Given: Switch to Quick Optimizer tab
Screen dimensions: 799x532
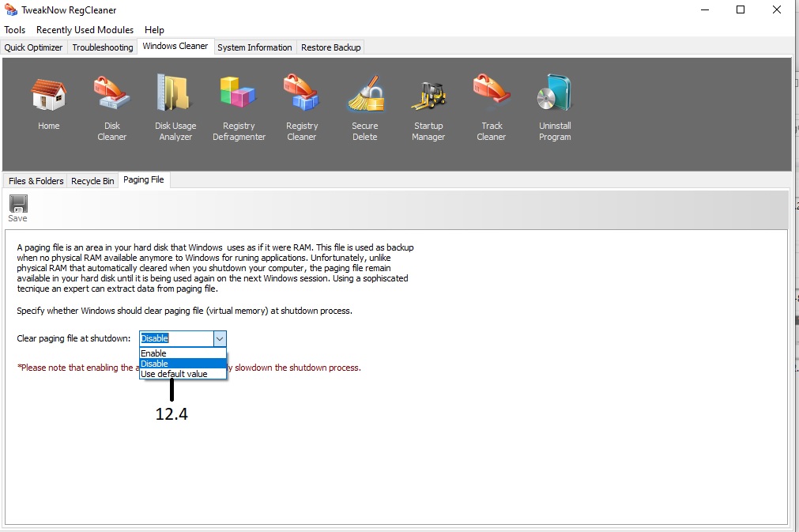Looking at the screenshot, I should pyautogui.click(x=34, y=47).
